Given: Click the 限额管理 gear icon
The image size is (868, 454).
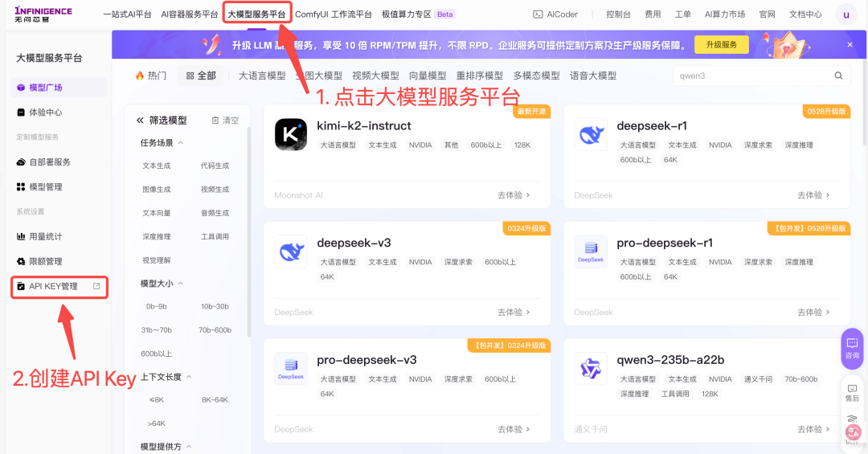Looking at the screenshot, I should [x=20, y=261].
